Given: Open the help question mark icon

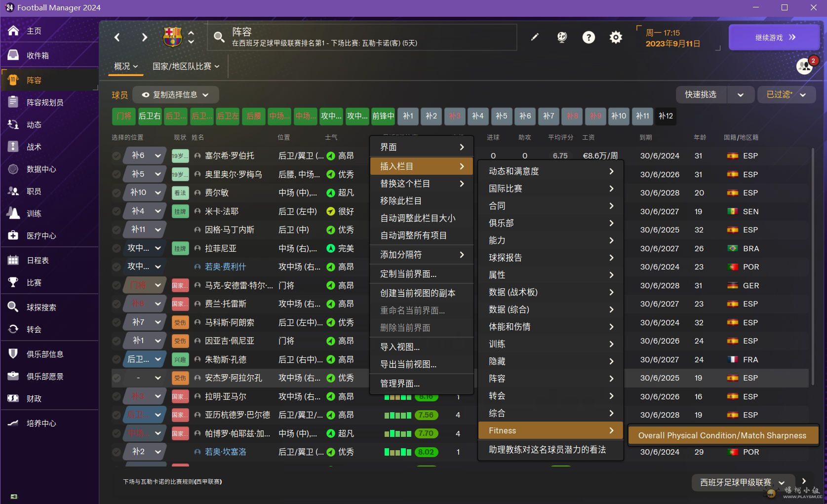Looking at the screenshot, I should click(589, 38).
